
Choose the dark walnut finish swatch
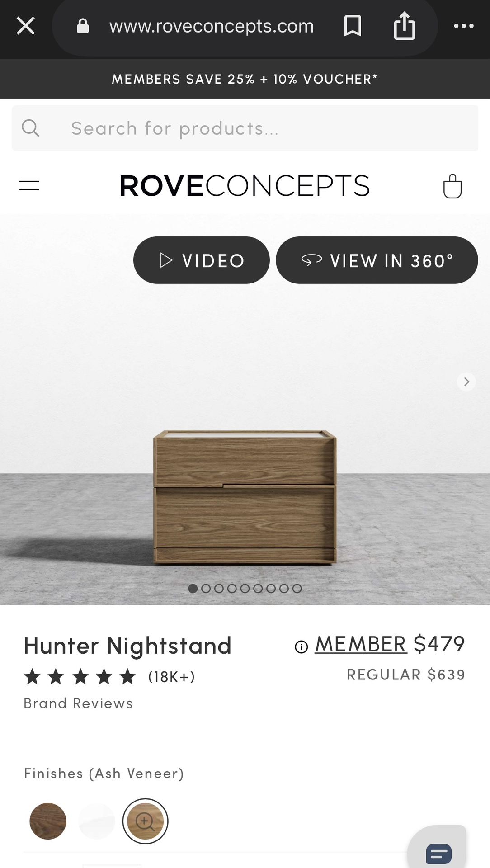48,821
